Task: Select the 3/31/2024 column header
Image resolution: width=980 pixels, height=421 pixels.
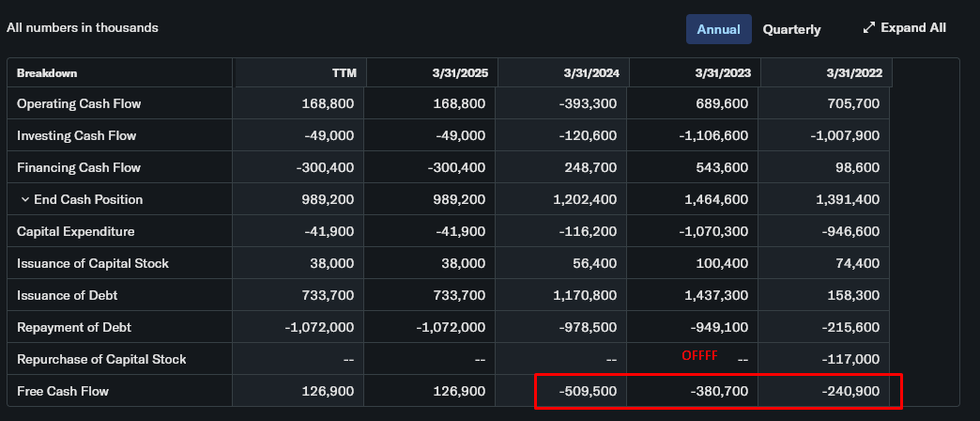Action: tap(591, 73)
